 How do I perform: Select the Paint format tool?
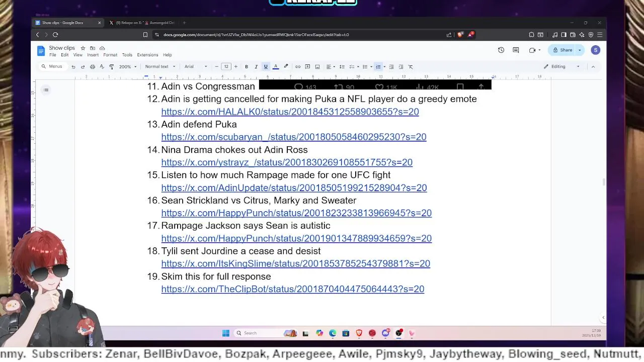[112, 67]
